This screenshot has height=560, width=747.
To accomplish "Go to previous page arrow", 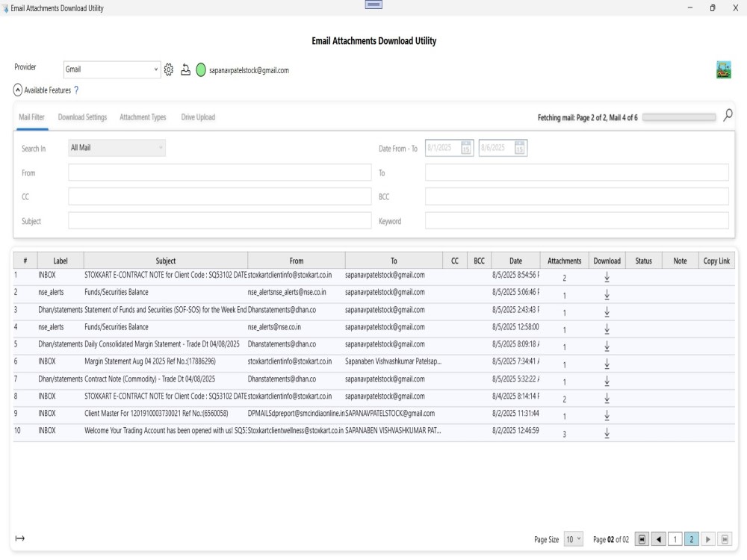I will 658,539.
